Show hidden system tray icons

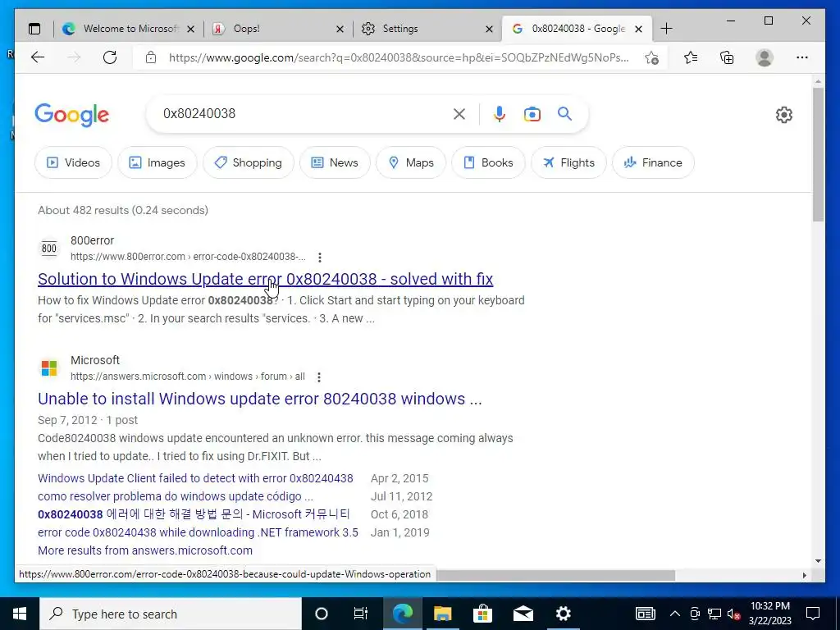[x=675, y=614]
